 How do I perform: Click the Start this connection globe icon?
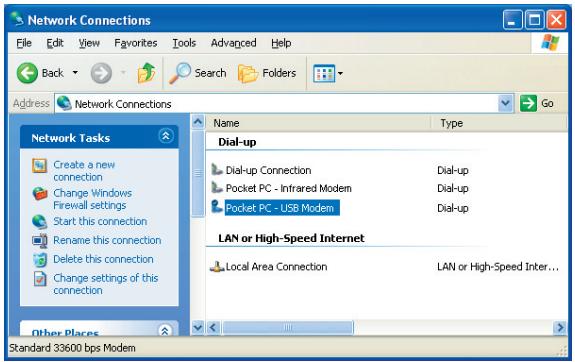point(40,222)
